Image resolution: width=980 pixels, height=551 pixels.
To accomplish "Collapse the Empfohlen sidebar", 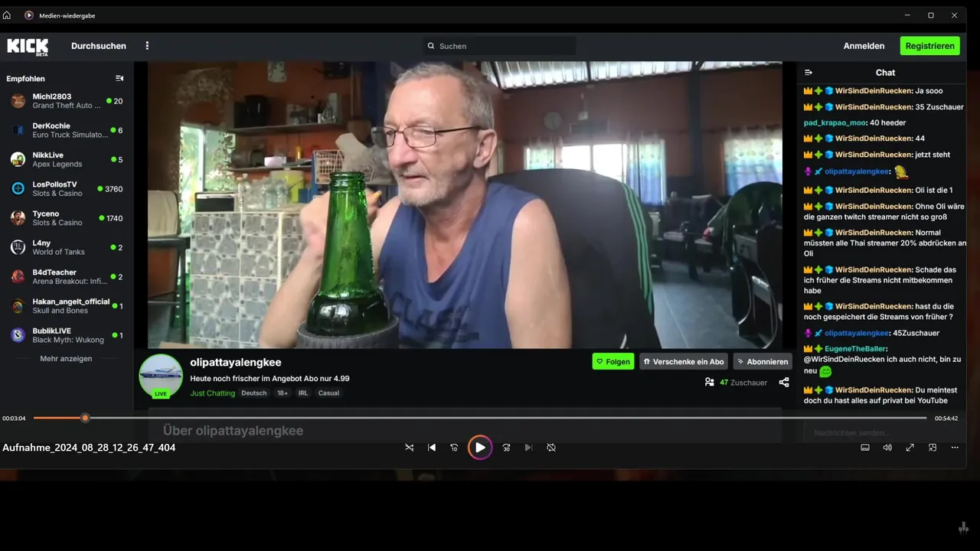I will (x=119, y=78).
